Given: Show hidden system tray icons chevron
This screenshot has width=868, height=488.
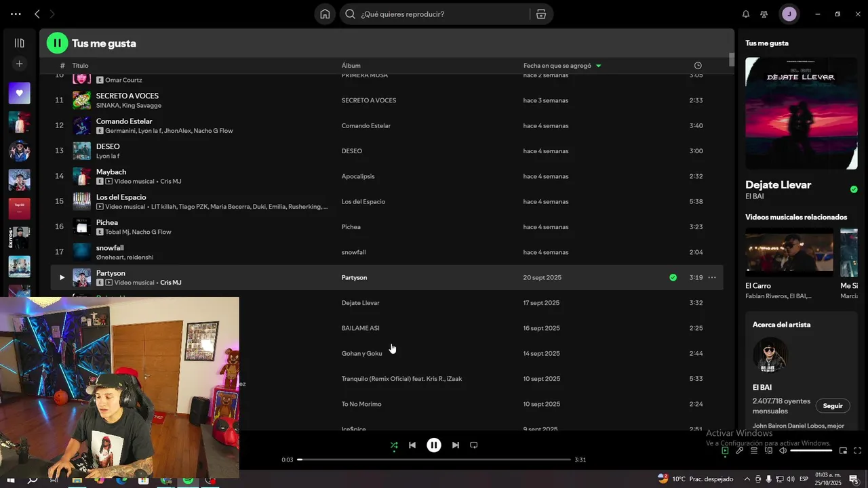Looking at the screenshot, I should click(x=747, y=479).
